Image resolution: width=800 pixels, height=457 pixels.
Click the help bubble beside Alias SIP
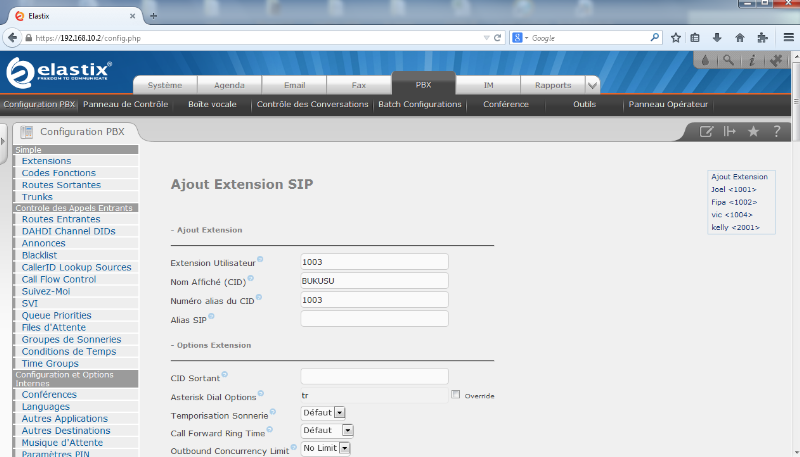211,316
